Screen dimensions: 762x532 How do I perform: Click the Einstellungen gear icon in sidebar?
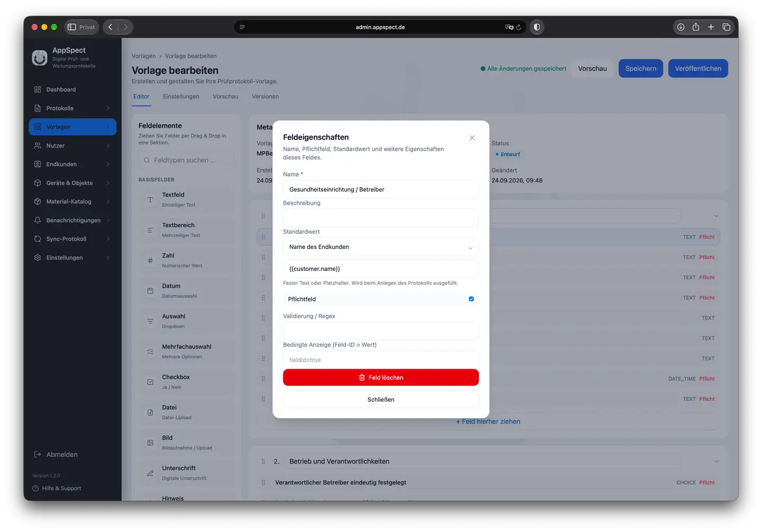(x=38, y=258)
